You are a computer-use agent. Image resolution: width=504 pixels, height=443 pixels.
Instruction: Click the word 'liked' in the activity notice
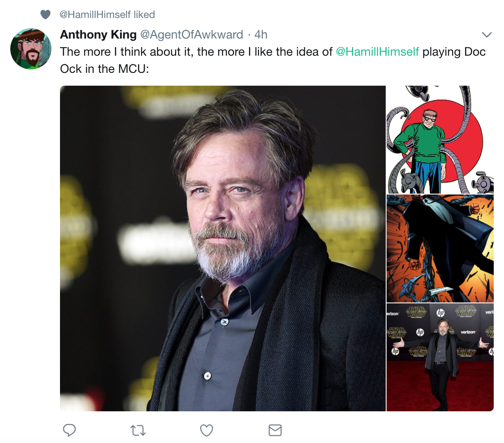pos(144,15)
